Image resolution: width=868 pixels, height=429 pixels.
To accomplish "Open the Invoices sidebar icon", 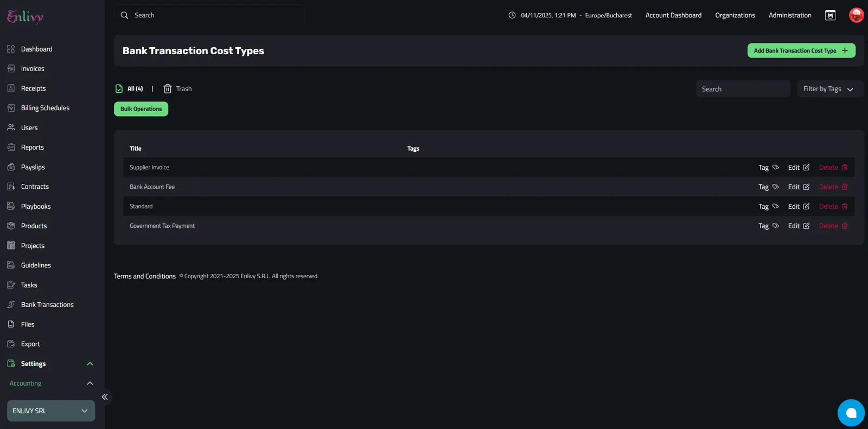I will pos(11,68).
